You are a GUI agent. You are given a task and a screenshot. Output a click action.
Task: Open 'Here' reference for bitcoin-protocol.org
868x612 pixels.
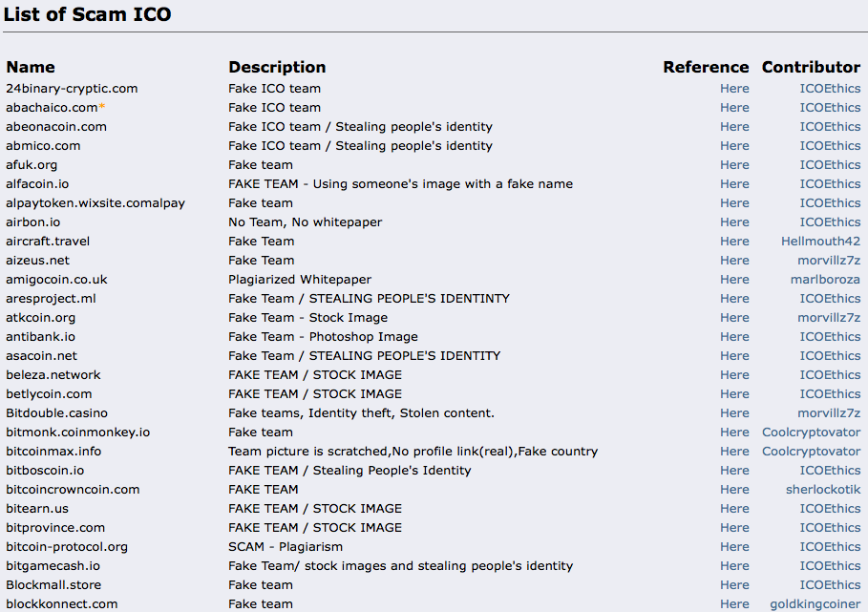pyautogui.click(x=734, y=547)
